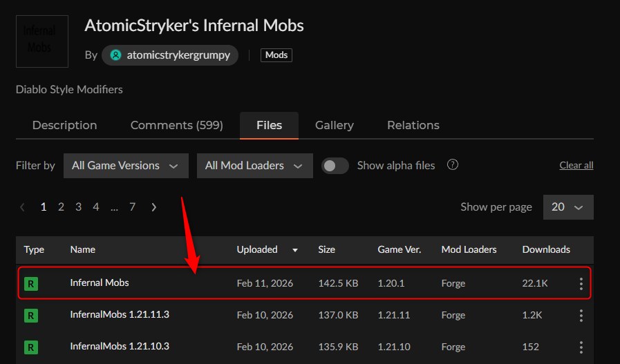
Task: Sort by the Uploaded column arrow
Action: tap(295, 250)
